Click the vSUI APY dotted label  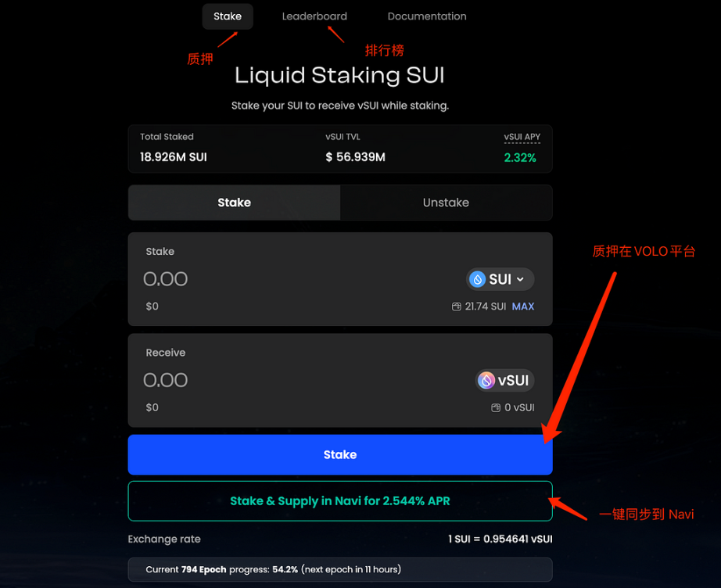[x=522, y=137]
